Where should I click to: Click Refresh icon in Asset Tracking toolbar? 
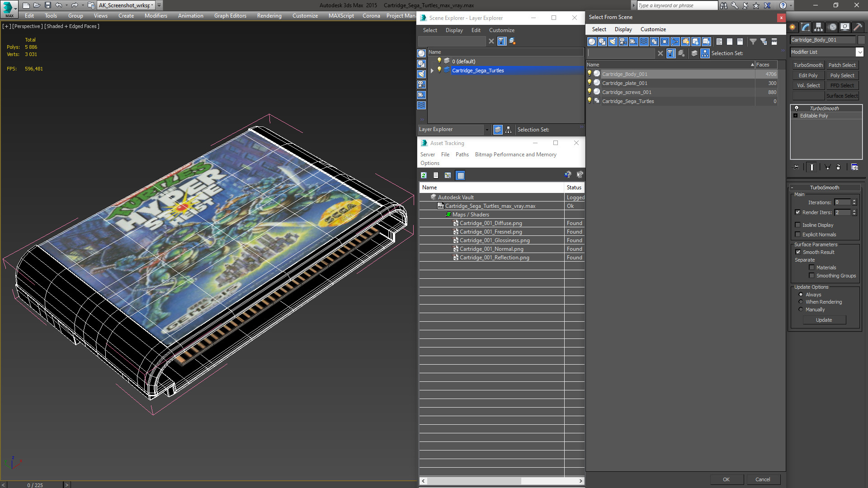click(424, 175)
